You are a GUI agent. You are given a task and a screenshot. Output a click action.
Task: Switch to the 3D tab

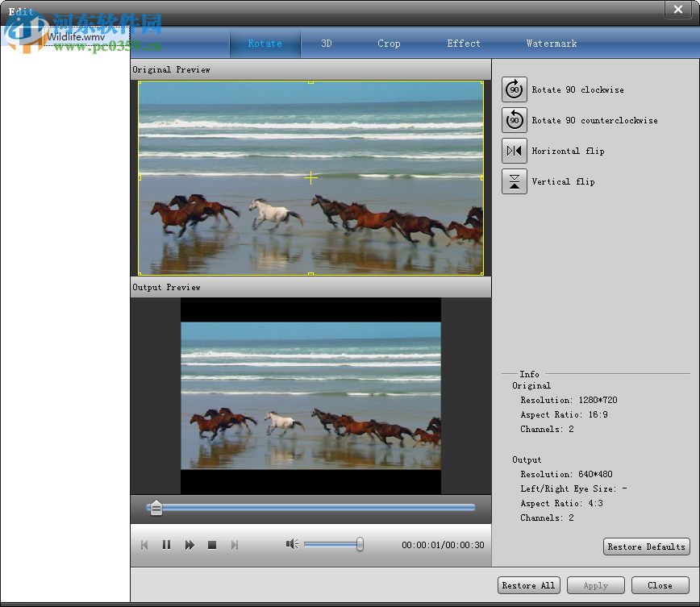pyautogui.click(x=327, y=44)
